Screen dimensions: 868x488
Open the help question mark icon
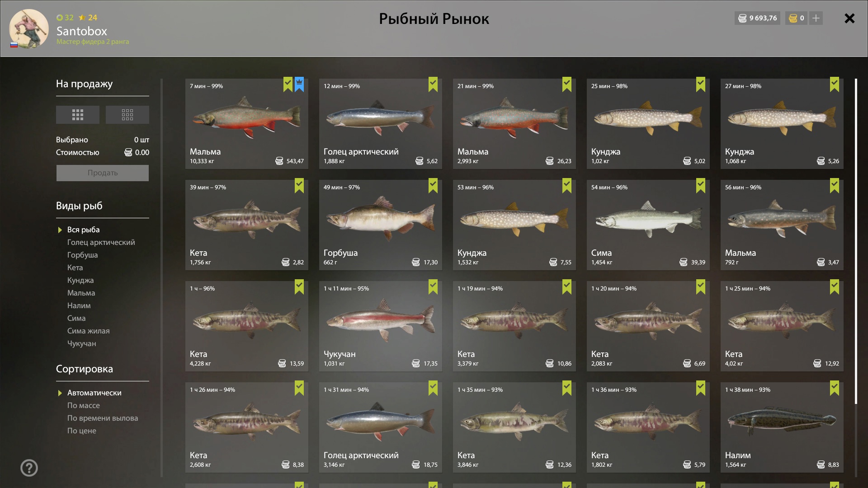pos(29,468)
